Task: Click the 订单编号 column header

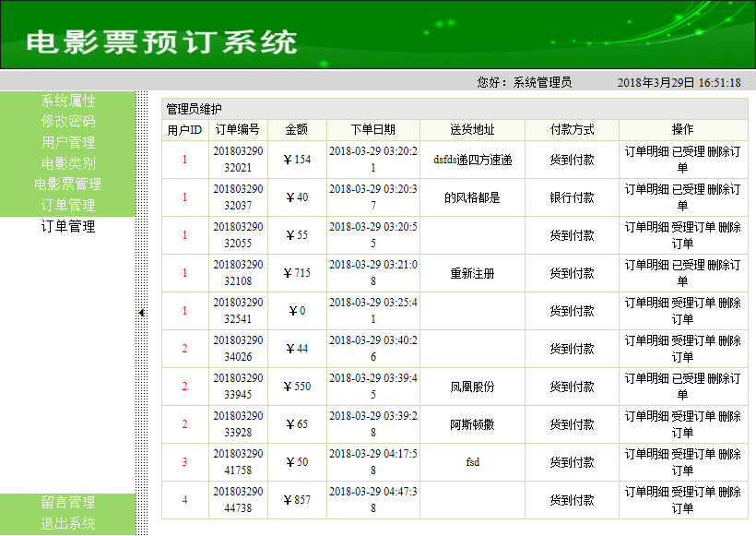Action: click(x=238, y=130)
